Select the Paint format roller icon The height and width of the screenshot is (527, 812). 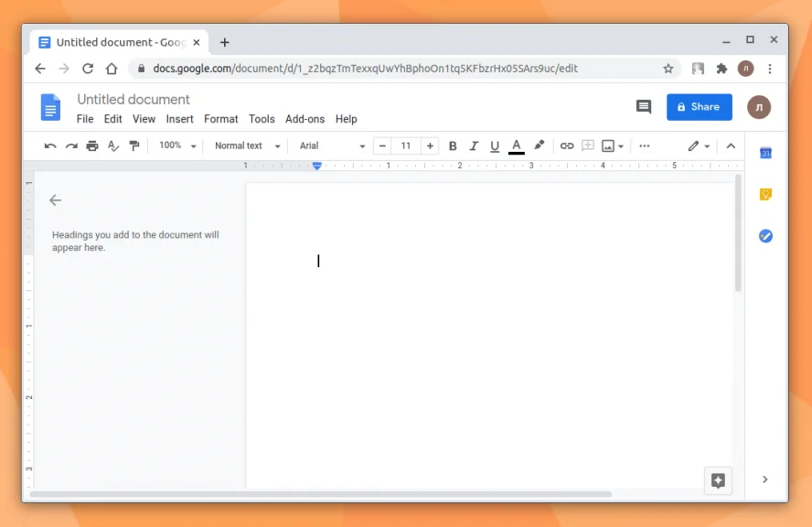tap(134, 146)
